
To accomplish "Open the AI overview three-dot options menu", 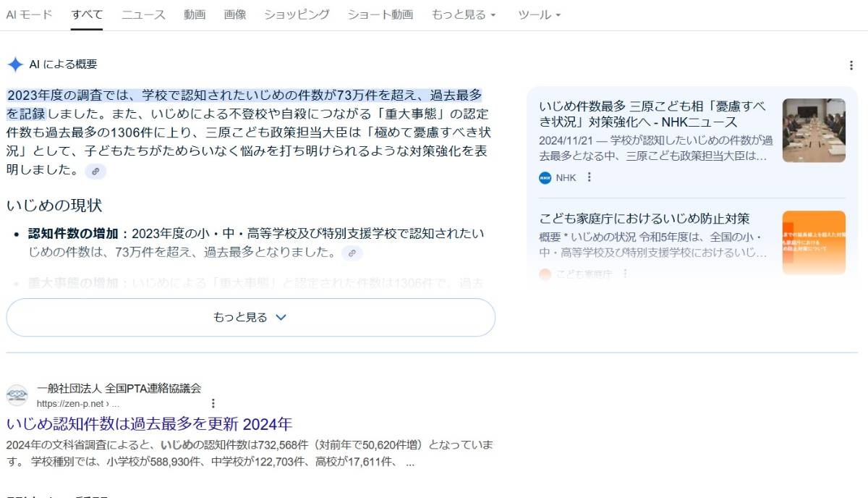I will (851, 65).
